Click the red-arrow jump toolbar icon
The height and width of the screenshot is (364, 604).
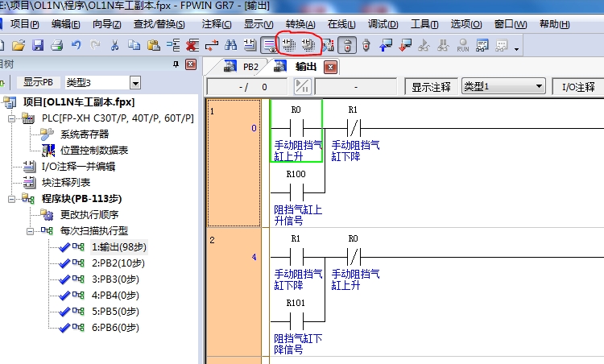click(212, 45)
